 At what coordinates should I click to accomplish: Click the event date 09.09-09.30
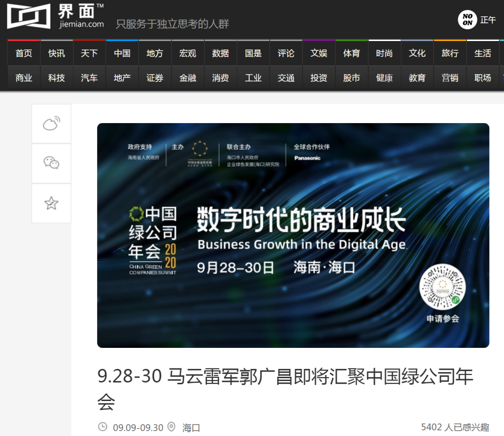(138, 427)
